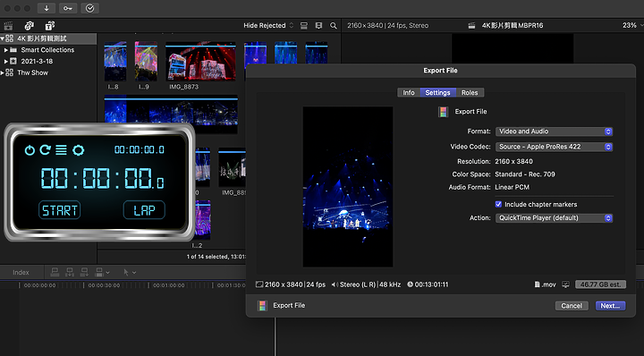Image resolution: width=644 pixels, height=356 pixels.
Task: Click the insert clip edit icon
Action: pos(70,272)
